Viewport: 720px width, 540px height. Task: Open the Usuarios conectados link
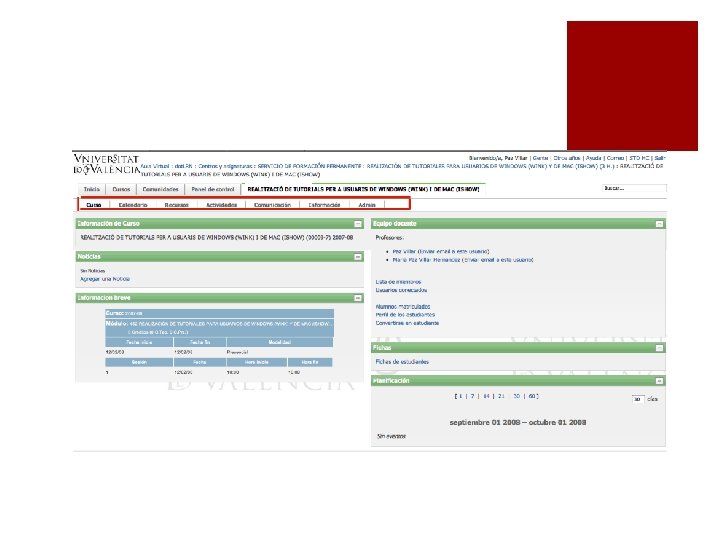pos(401,290)
